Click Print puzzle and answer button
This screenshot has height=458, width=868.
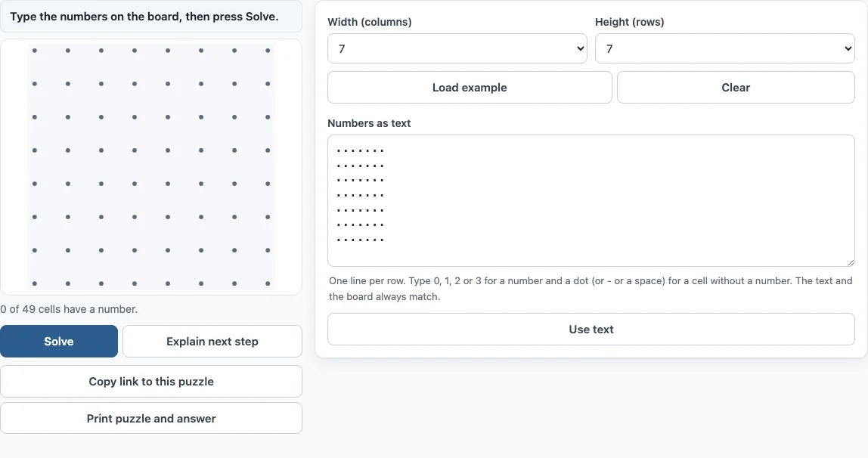151,418
